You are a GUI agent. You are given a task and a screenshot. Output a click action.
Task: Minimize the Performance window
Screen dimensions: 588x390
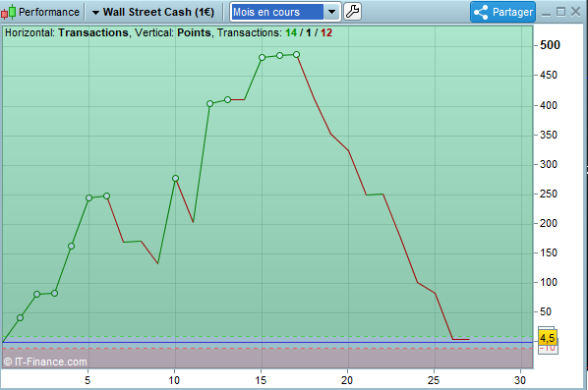point(546,13)
